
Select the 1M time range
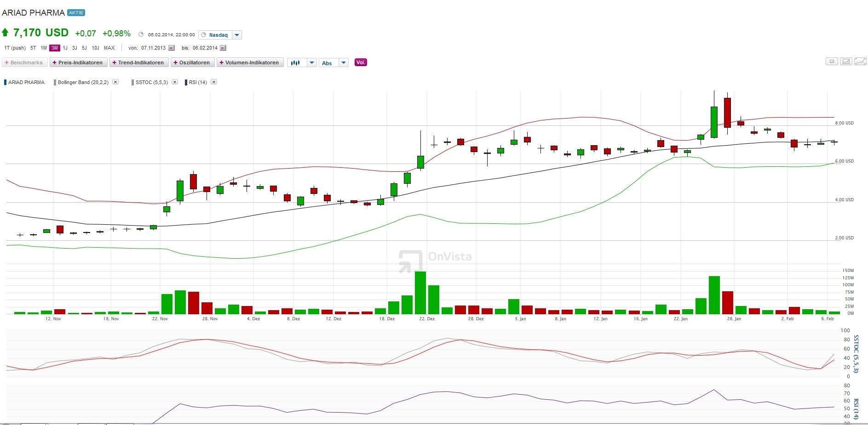tap(44, 48)
